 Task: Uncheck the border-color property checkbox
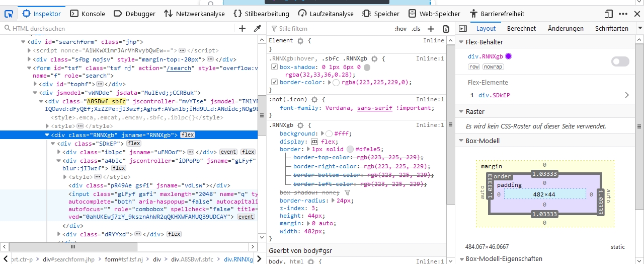pos(274,82)
